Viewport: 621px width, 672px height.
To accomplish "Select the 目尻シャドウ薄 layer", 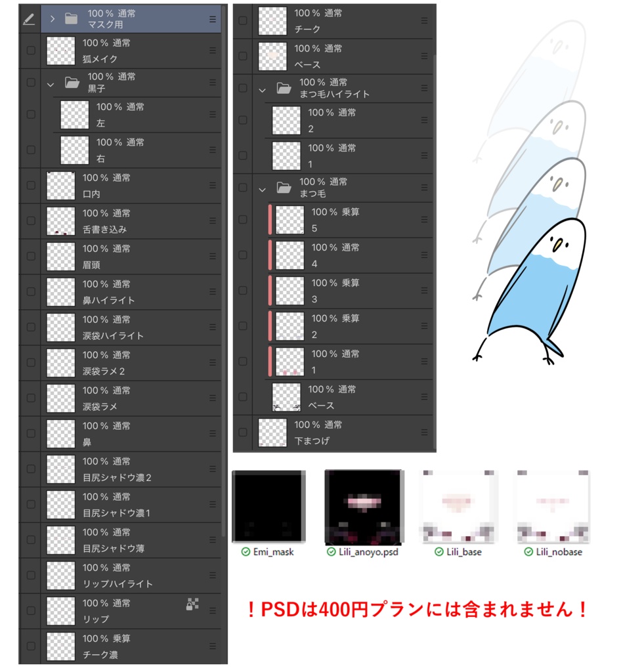I will coord(131,540).
